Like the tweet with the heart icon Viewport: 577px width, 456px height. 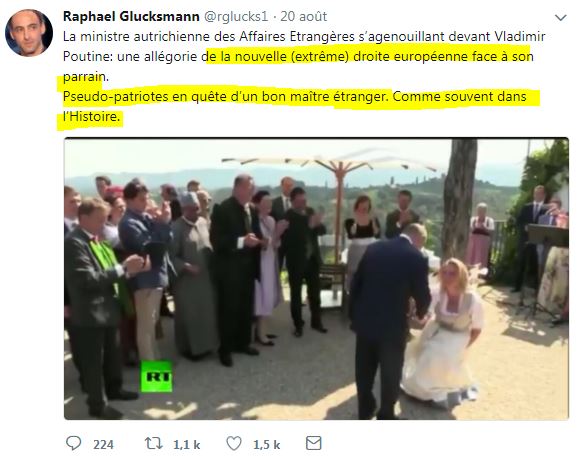point(234,443)
